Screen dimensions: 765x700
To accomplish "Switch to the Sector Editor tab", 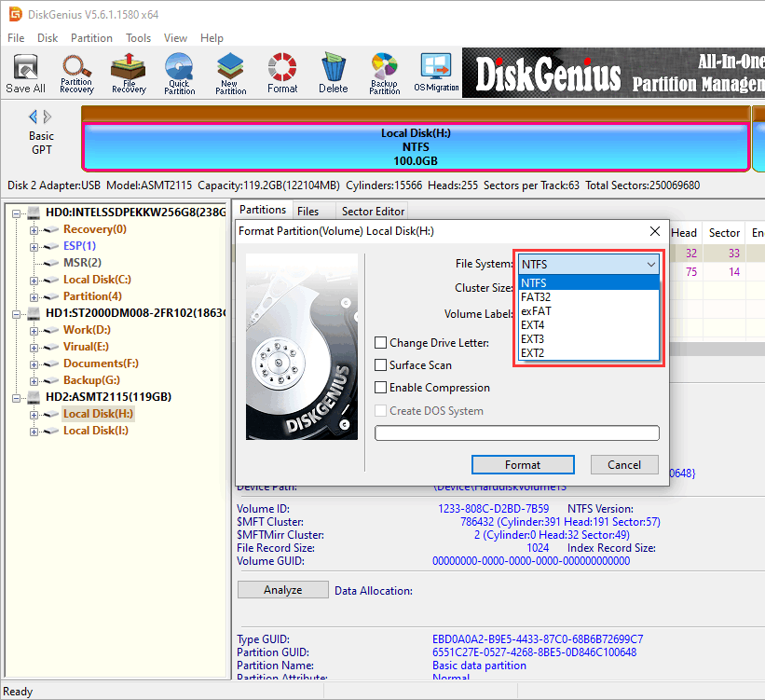I will [373, 212].
